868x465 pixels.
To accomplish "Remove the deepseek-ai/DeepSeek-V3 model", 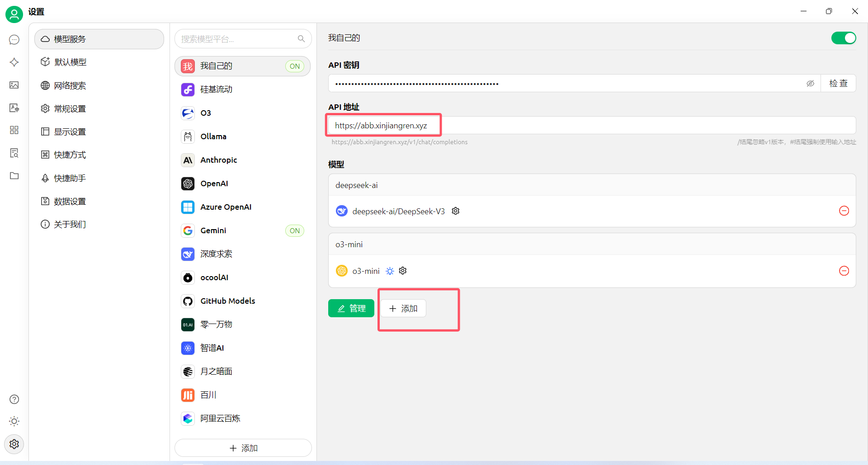I will tap(844, 211).
